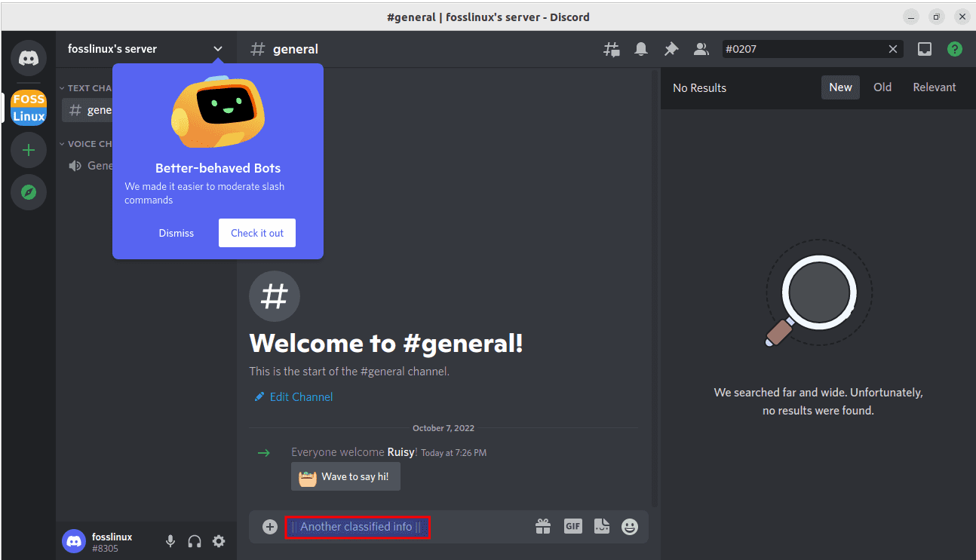Screen dimensions: 976x560
Task: Click the Better-behaved Bots title
Action: click(218, 168)
